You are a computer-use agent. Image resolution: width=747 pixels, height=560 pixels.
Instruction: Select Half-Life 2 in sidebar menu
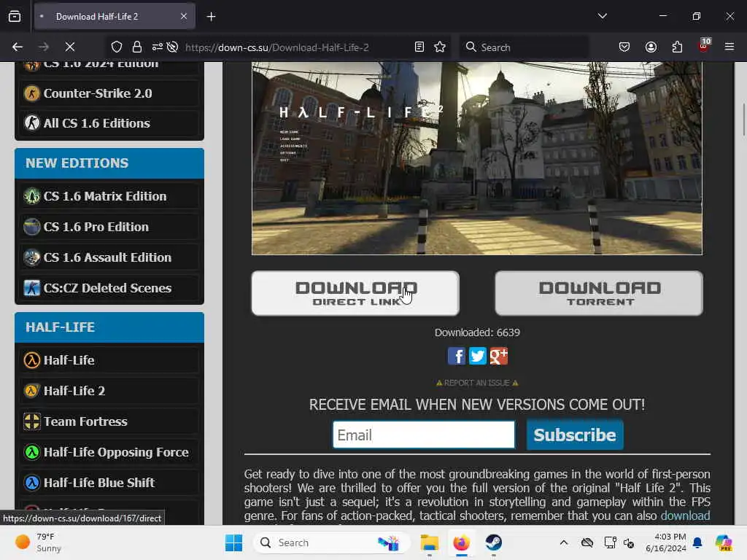109,391
